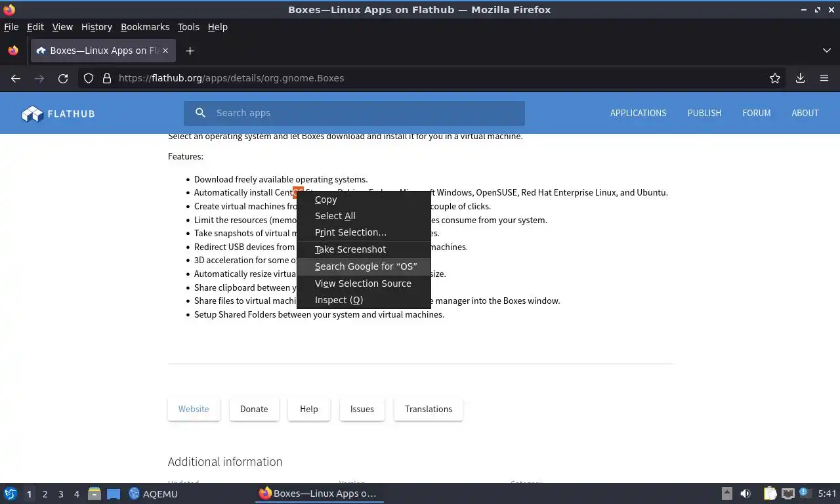The width and height of the screenshot is (840, 504).
Task: Switch to workspace 4
Action: pos(76,493)
